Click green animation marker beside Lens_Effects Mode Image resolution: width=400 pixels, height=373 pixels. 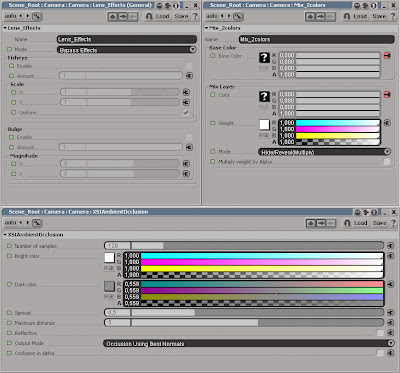[x=9, y=49]
